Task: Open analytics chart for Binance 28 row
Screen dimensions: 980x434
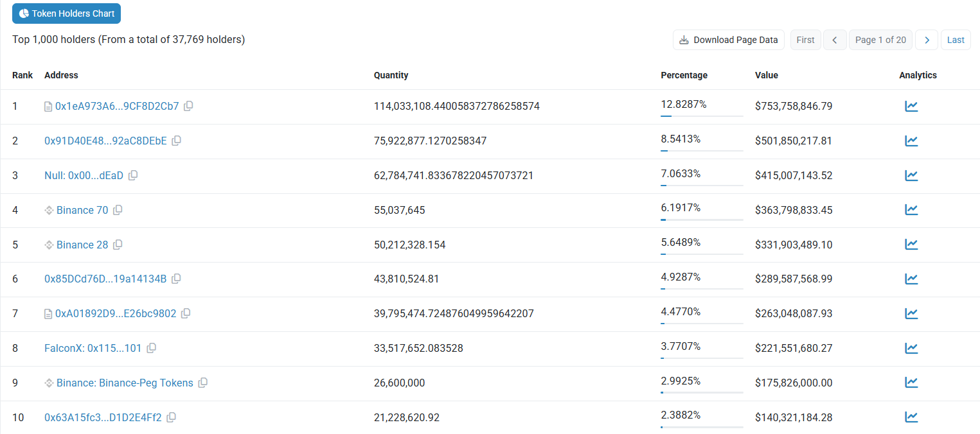Action: (x=911, y=245)
